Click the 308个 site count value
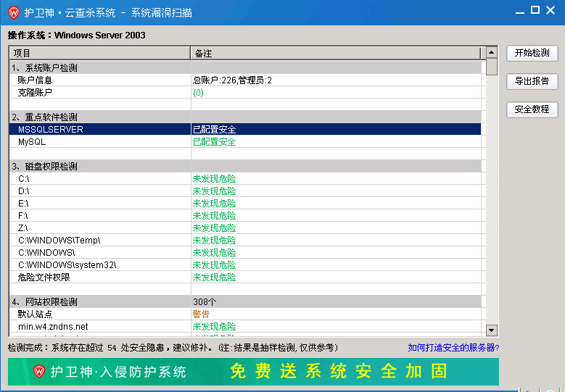565x392 pixels. point(205,301)
